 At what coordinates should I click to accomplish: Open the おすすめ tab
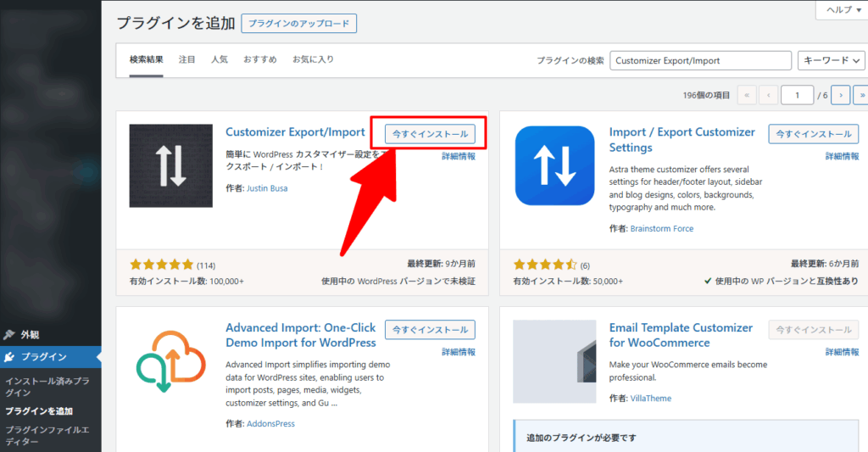pos(259,59)
